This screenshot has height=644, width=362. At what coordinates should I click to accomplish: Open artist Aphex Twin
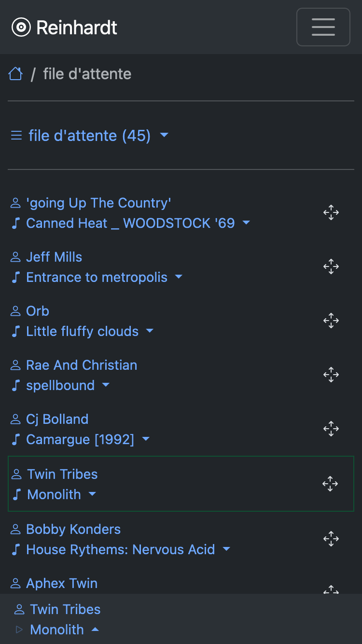62,583
